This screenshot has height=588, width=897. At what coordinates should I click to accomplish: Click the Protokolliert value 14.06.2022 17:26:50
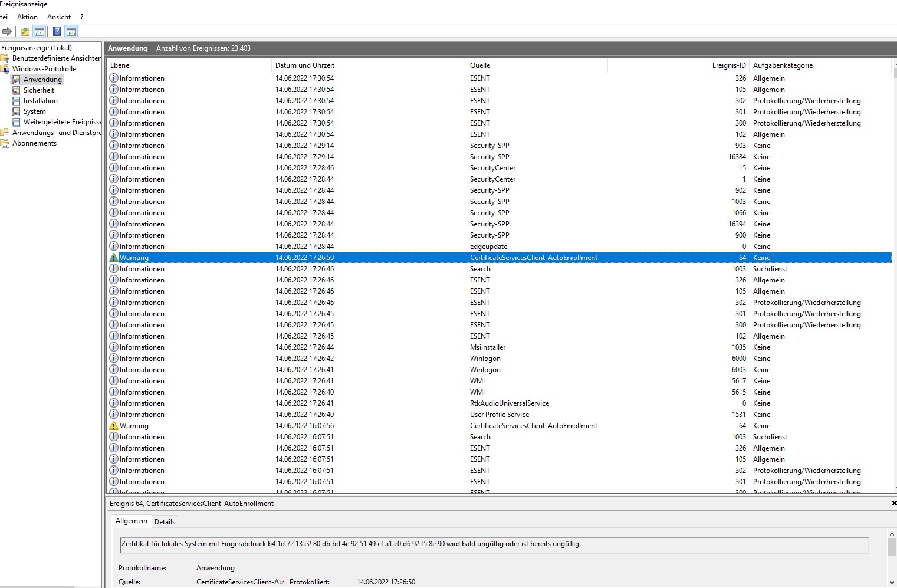click(x=386, y=582)
